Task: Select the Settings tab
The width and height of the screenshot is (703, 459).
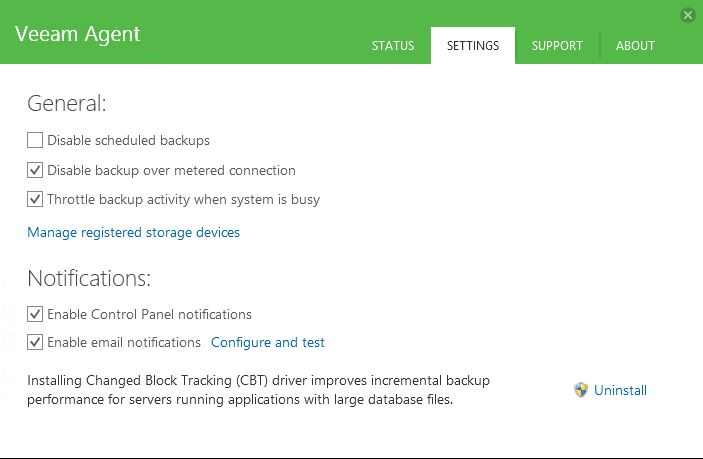Action: click(473, 46)
